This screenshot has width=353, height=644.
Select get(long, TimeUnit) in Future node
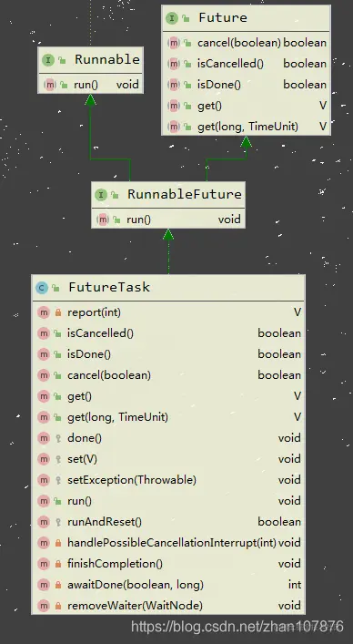(x=246, y=127)
